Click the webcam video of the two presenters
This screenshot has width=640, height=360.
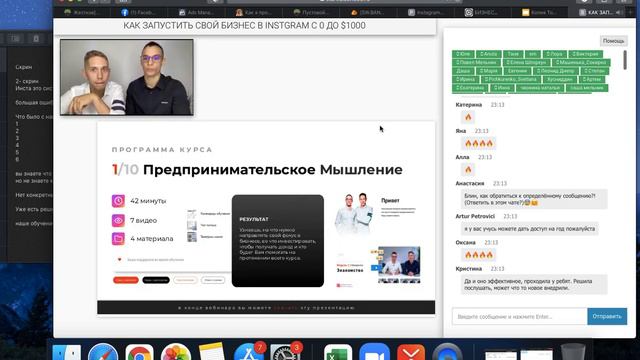click(x=127, y=77)
